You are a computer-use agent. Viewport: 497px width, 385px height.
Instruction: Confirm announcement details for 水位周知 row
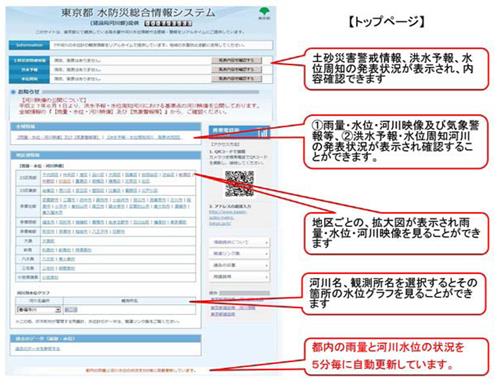[237, 78]
